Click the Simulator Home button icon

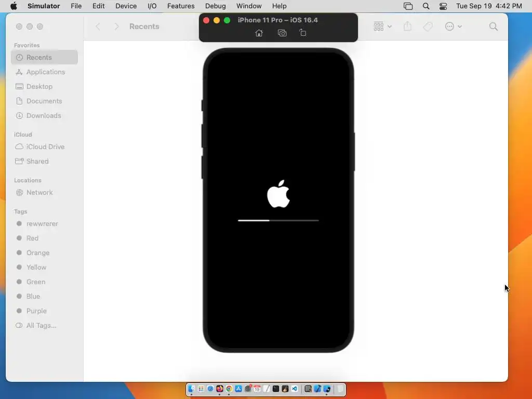pyautogui.click(x=259, y=33)
